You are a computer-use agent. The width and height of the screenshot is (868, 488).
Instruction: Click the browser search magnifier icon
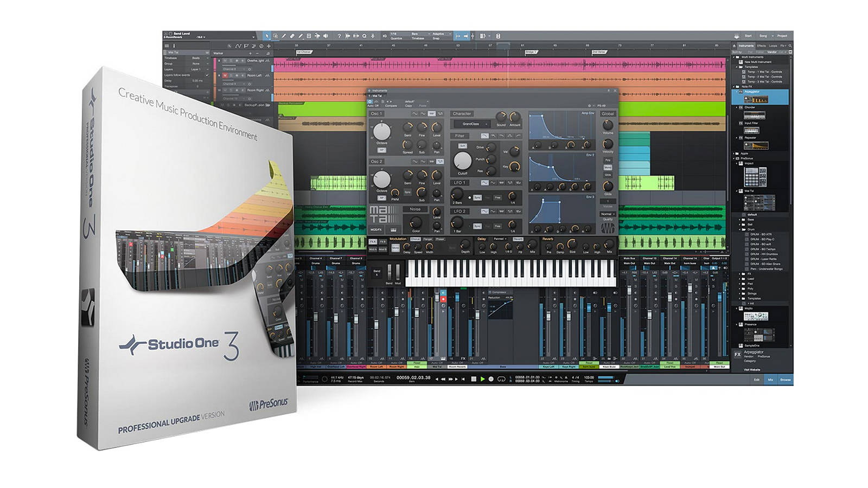click(x=790, y=46)
